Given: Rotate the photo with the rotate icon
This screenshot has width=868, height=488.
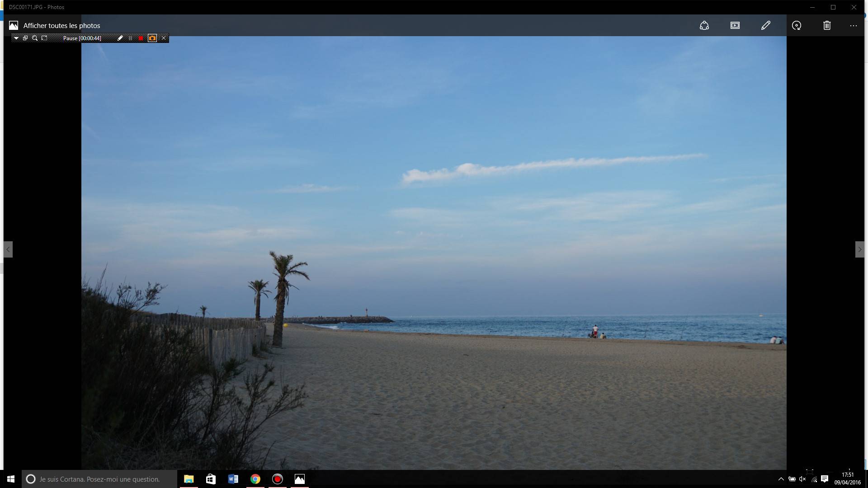Looking at the screenshot, I should click(797, 26).
